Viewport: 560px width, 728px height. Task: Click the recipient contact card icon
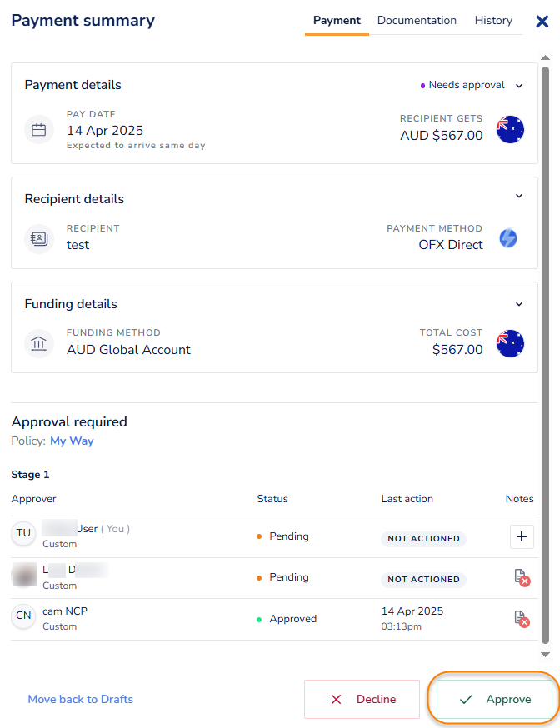[38, 237]
